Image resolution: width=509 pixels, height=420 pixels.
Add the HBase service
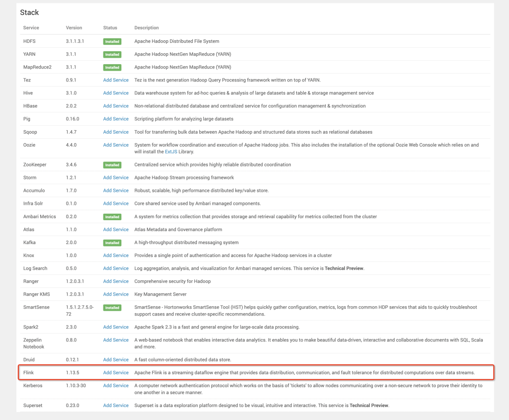(x=116, y=106)
